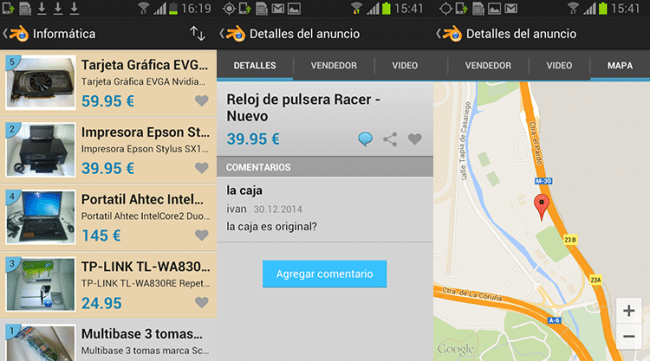Open VENDEDOR tab in map screen
The height and width of the screenshot is (361, 650).
pos(488,65)
